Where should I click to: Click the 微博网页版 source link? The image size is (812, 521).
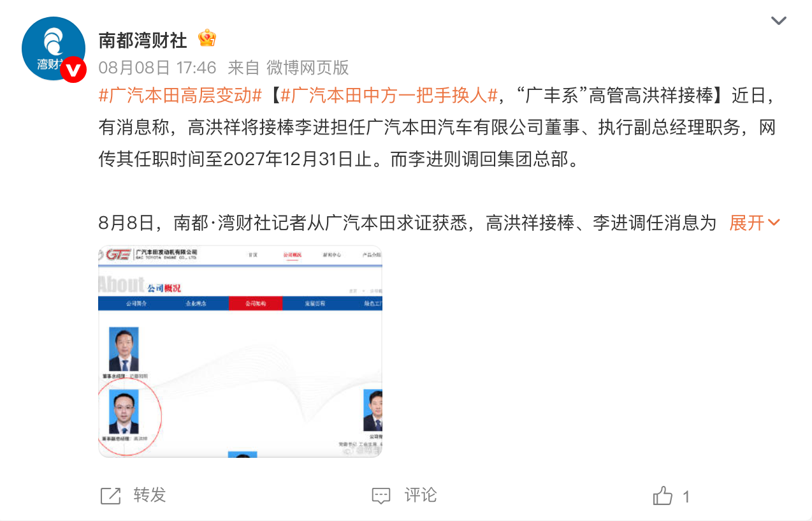tap(307, 67)
